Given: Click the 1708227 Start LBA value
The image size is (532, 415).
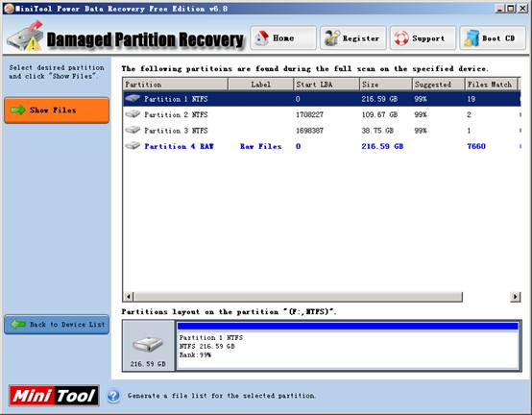Looking at the screenshot, I should 309,114.
